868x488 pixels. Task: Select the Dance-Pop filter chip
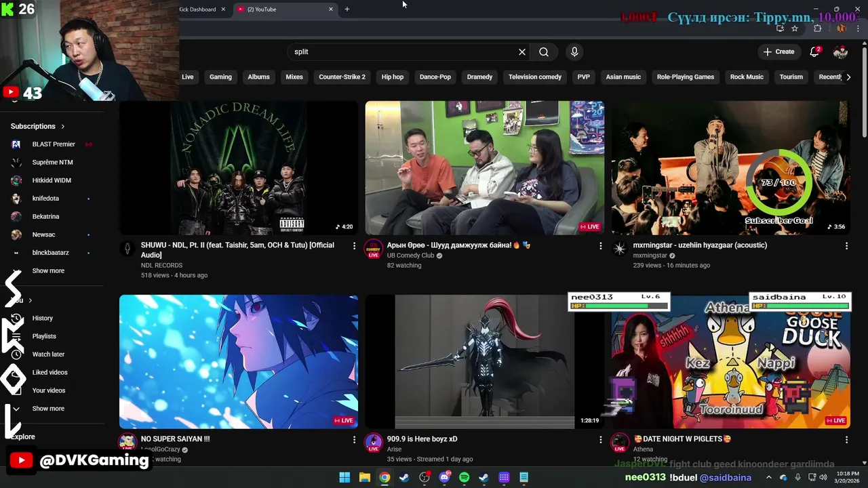[435, 77]
